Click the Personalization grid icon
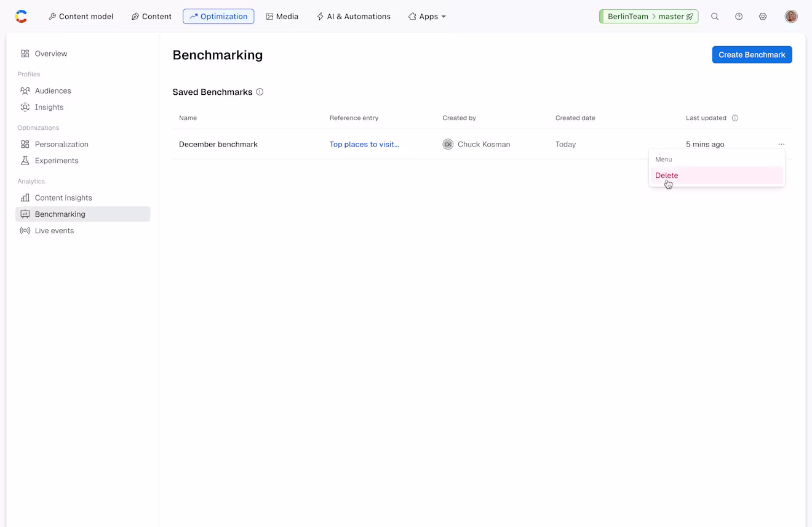Viewport: 812px width, 527px height. [25, 144]
